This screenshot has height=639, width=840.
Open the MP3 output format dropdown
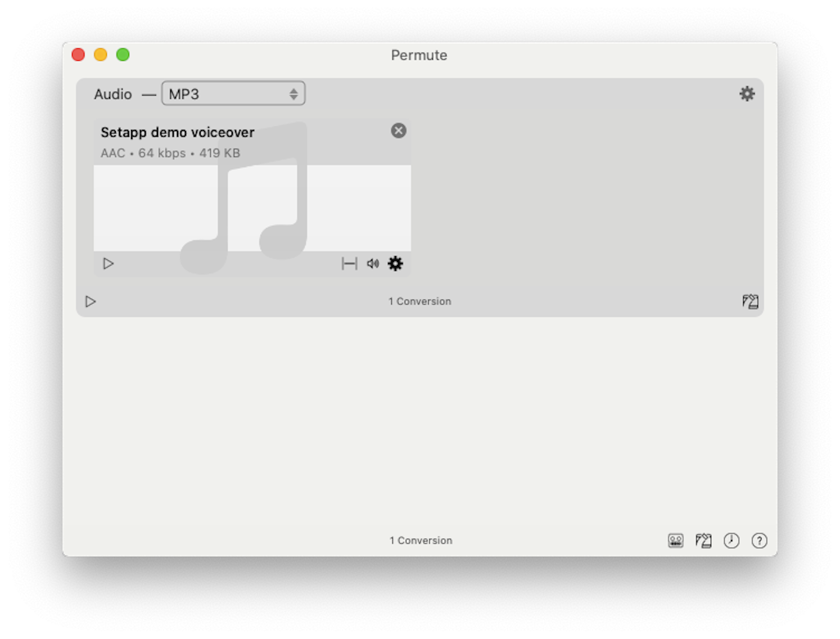[x=233, y=93]
